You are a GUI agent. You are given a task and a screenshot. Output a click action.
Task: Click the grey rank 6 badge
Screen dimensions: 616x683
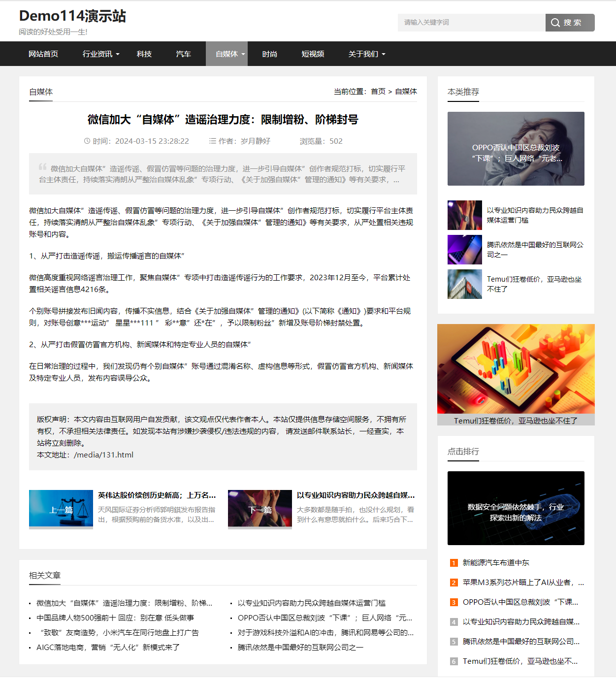[454, 661]
